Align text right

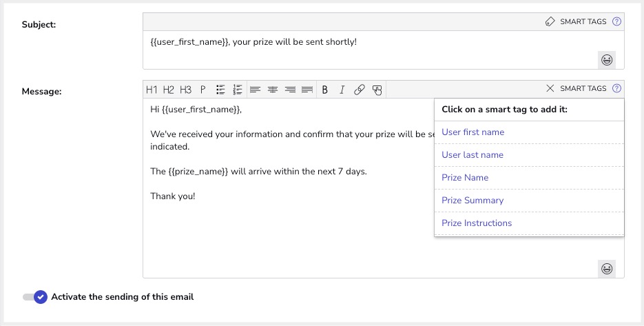click(x=290, y=90)
